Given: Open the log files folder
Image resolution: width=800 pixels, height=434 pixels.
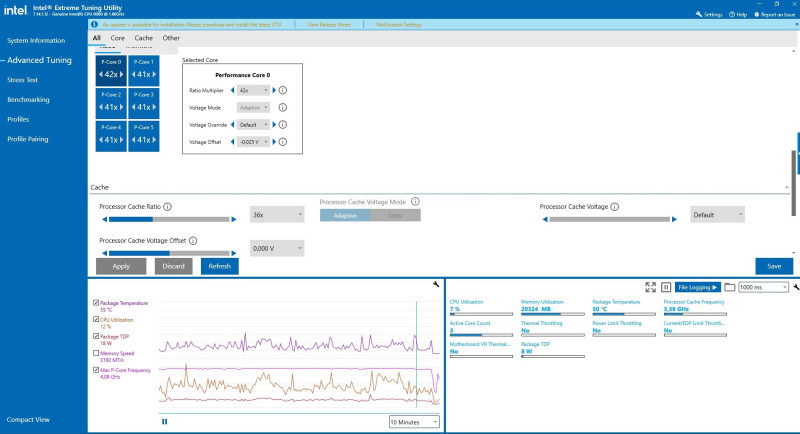Looking at the screenshot, I should pyautogui.click(x=730, y=287).
